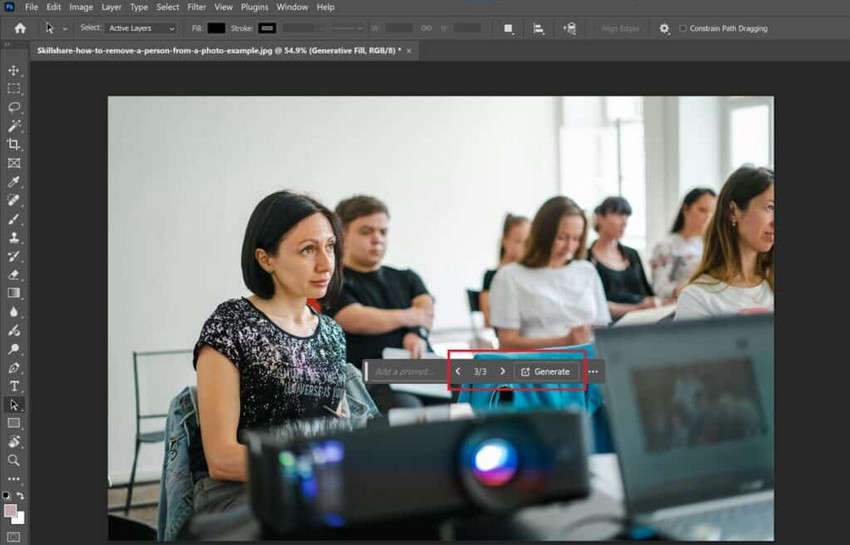Swap foreground and background colors
The width and height of the screenshot is (850, 545).
(x=20, y=496)
